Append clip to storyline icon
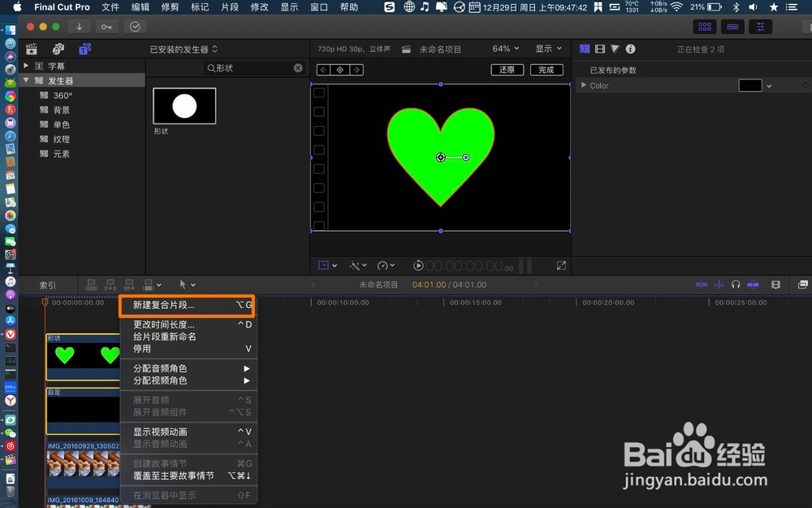 [129, 284]
